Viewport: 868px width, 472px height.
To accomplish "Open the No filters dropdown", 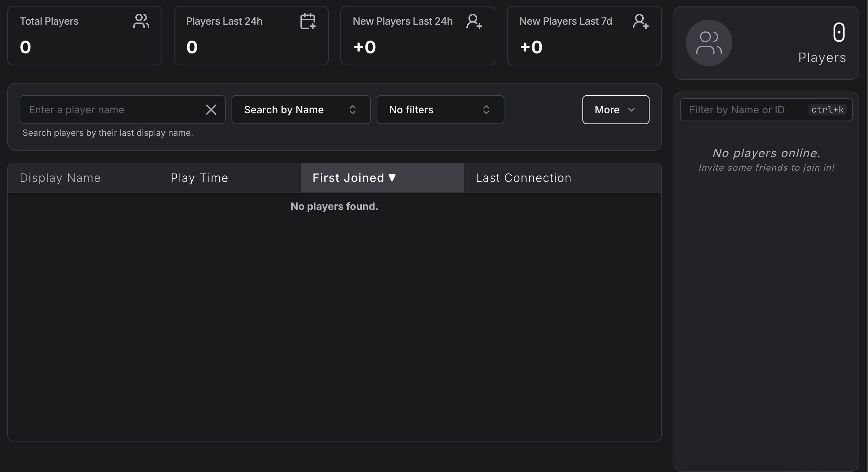I will click(440, 110).
